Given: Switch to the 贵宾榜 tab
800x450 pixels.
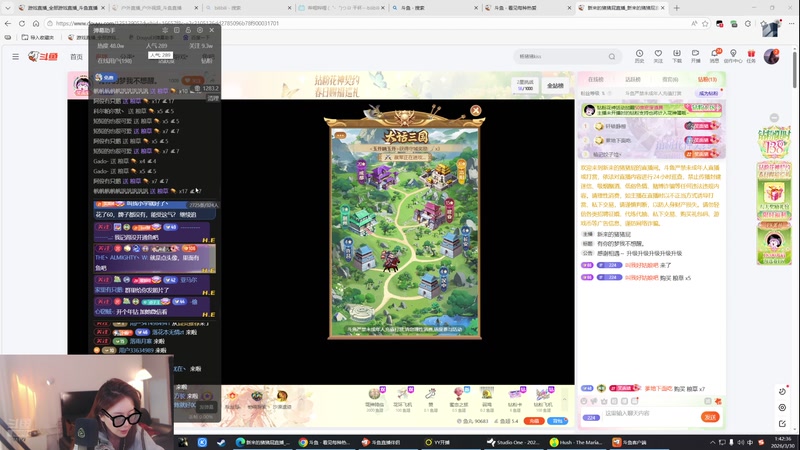Looking at the screenshot, I should coord(670,80).
